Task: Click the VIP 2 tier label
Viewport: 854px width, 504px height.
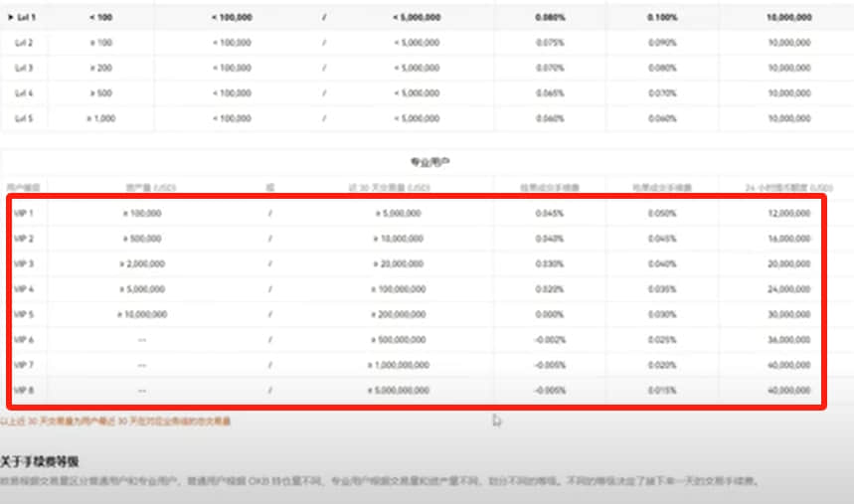Action: (x=24, y=239)
